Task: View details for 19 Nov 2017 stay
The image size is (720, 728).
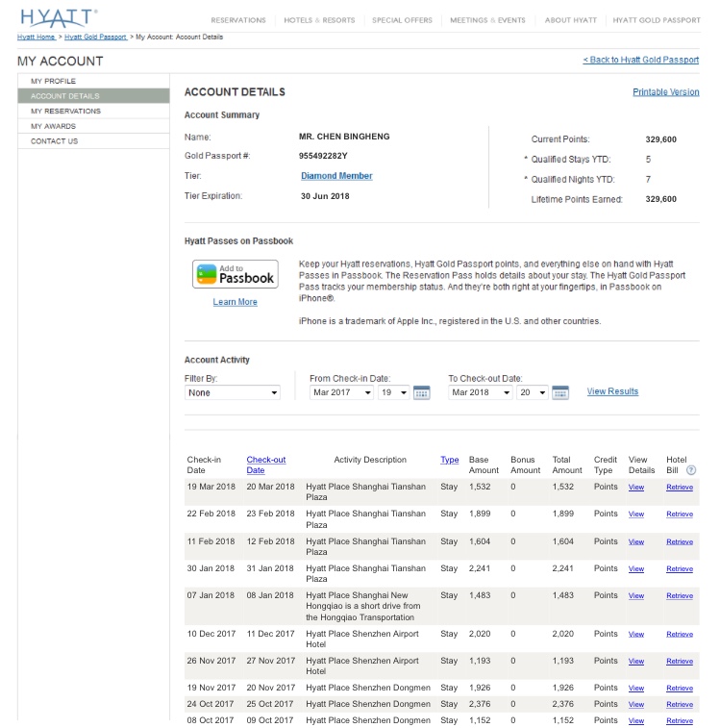Action: (636, 688)
